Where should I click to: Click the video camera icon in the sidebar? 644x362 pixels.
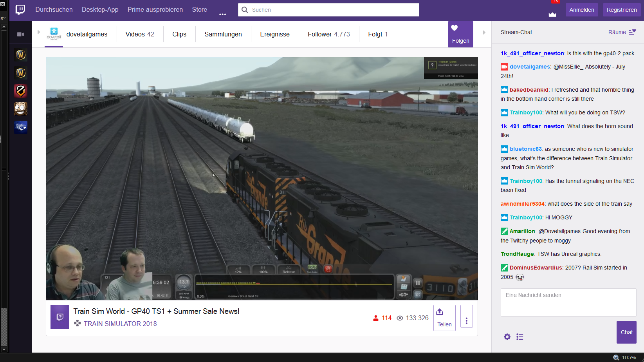point(21,34)
